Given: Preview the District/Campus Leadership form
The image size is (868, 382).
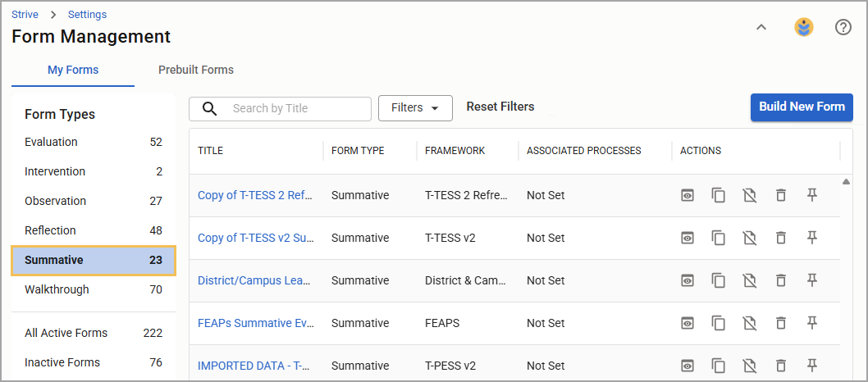Looking at the screenshot, I should [x=687, y=280].
